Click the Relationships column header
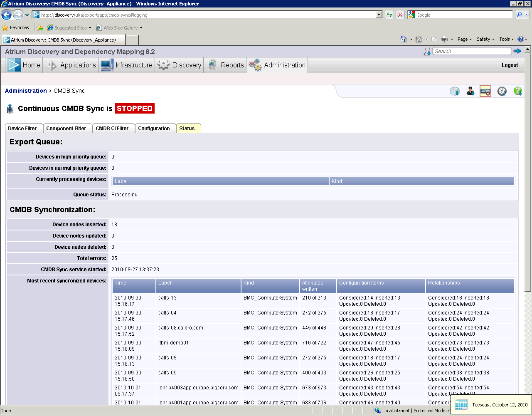532x416 pixels. tap(470, 286)
